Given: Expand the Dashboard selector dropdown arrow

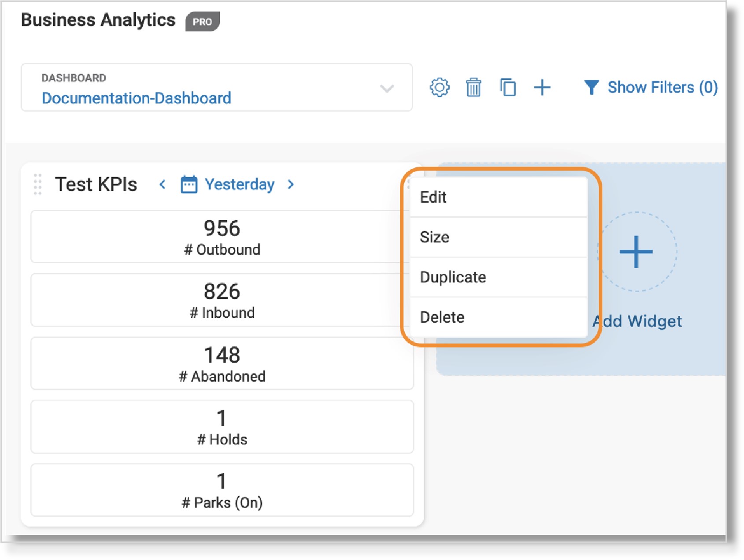Looking at the screenshot, I should [387, 89].
